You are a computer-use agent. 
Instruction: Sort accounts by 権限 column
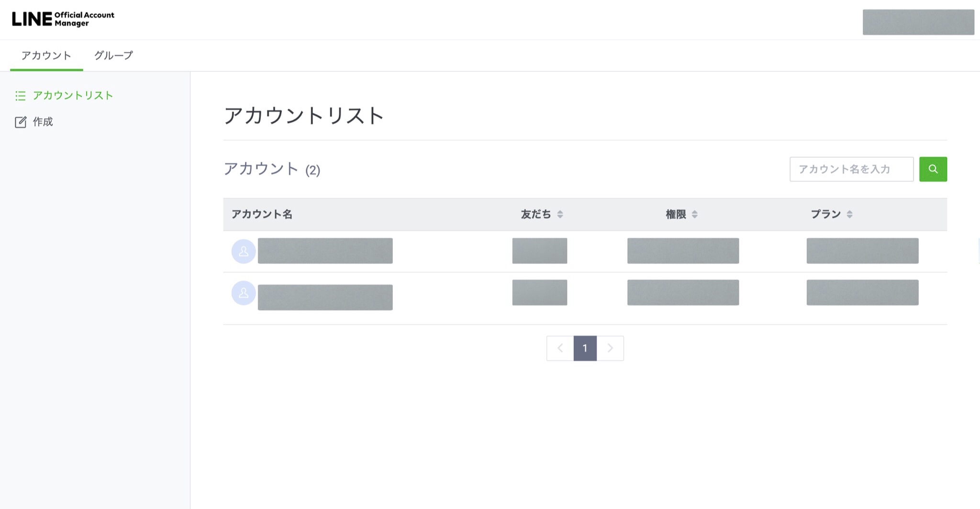[x=694, y=215]
